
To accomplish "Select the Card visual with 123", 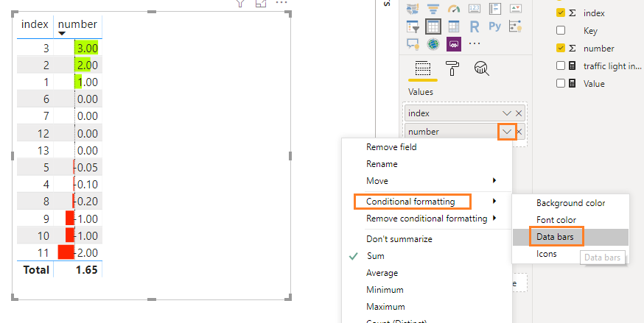I will point(475,9).
